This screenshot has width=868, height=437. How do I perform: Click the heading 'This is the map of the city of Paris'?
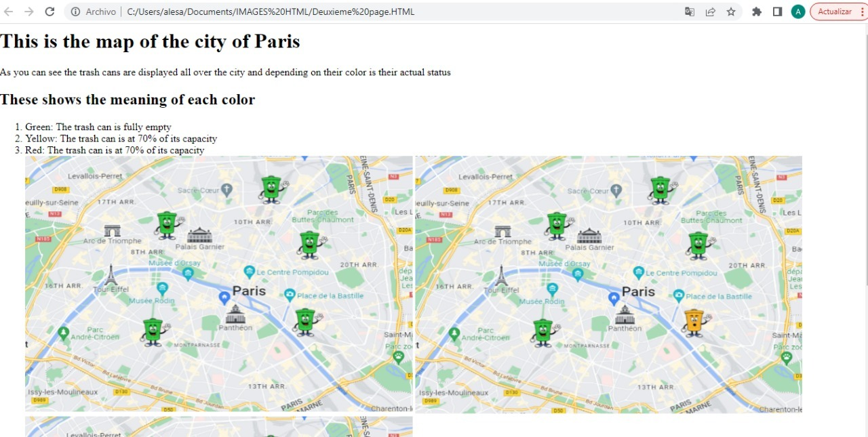click(150, 41)
